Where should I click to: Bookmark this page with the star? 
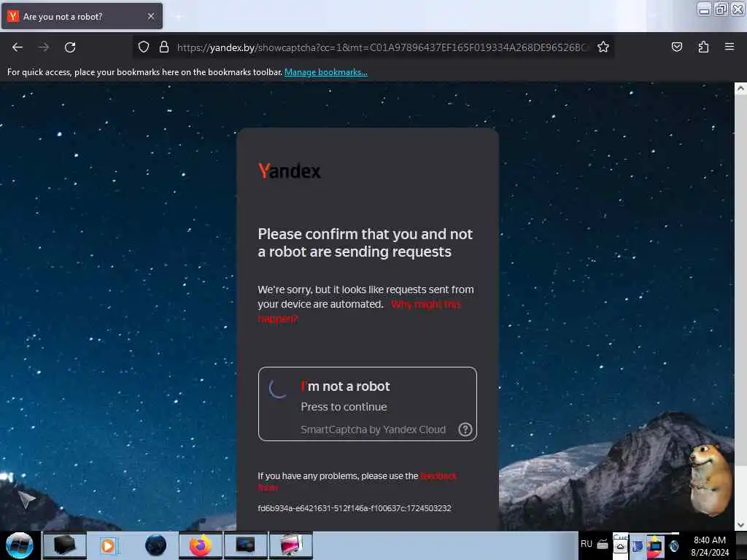pos(603,47)
